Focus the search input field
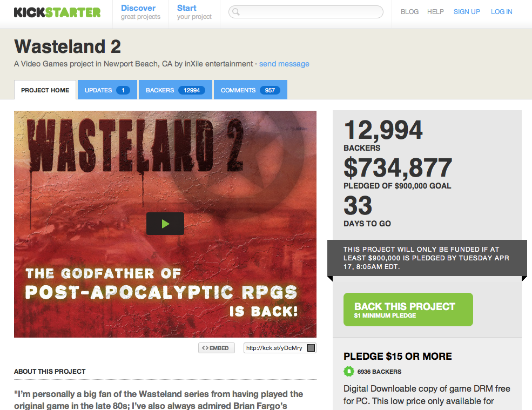The width and height of the screenshot is (532, 410). click(x=306, y=12)
